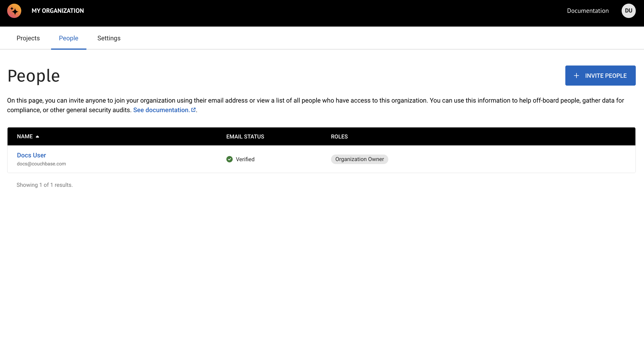Click the NAME column header to sort
The image size is (644, 361).
coord(28,136)
